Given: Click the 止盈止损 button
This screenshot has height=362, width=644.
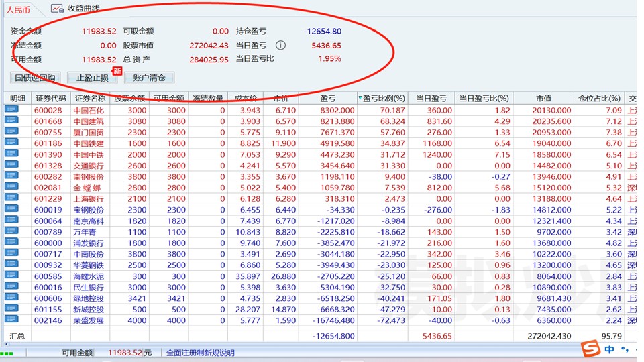Looking at the screenshot, I should click(93, 78).
